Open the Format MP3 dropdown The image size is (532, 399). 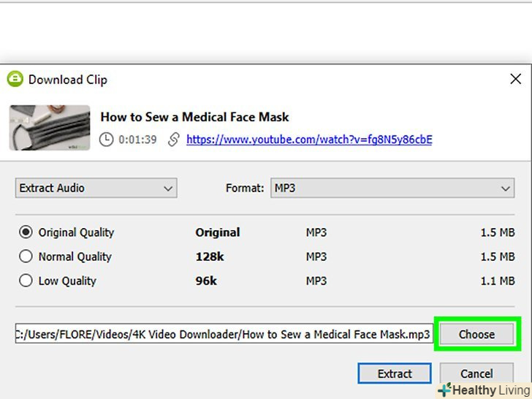click(392, 188)
